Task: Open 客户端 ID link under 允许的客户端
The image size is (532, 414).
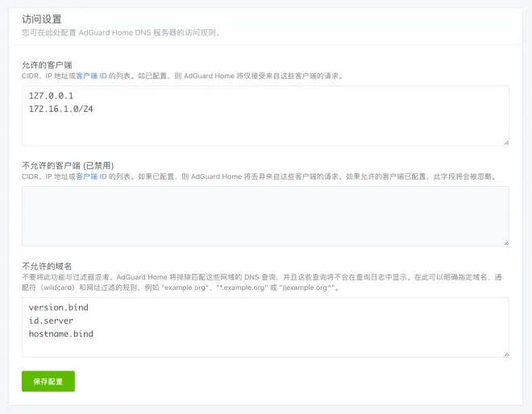Action: 91,76
